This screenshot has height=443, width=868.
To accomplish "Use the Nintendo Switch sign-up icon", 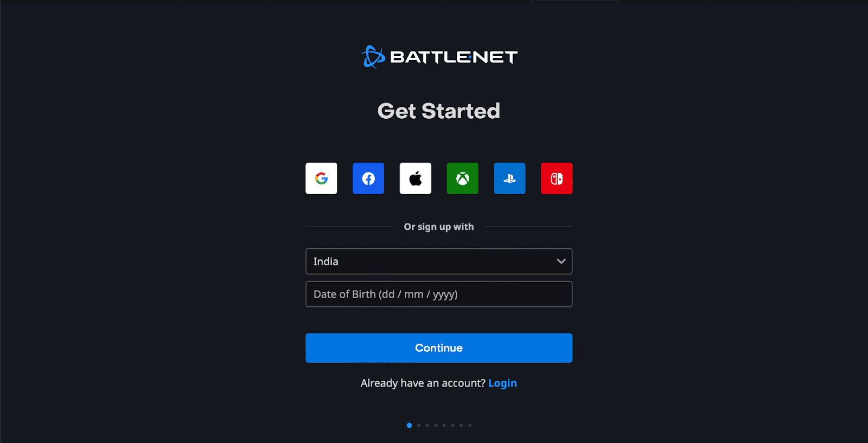I will point(557,178).
